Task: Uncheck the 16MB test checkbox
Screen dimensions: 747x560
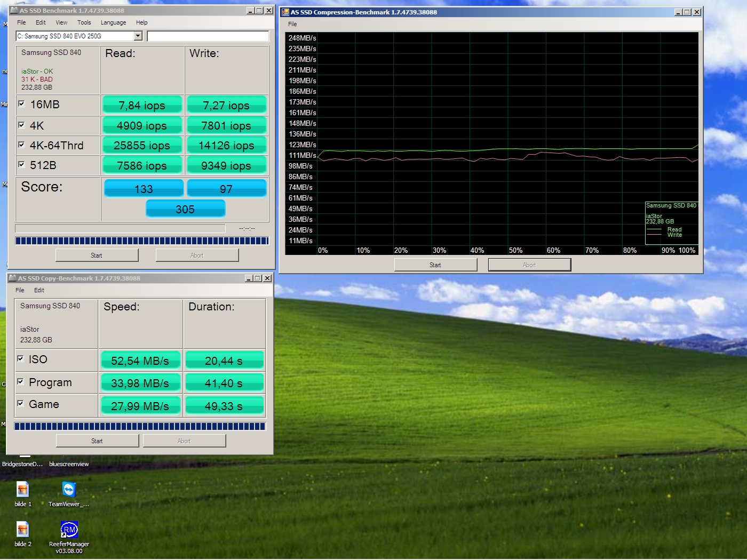Action: pos(21,104)
